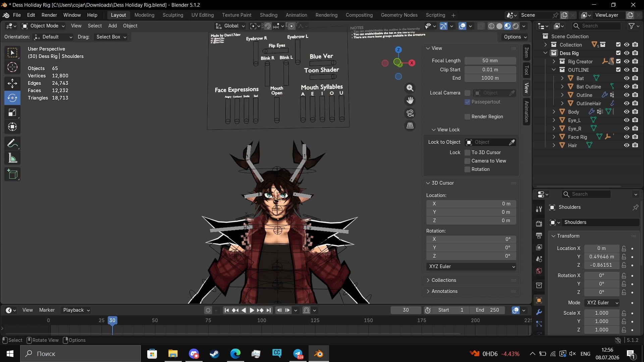Viewport: 644px width, 362px height.
Task: Open the Render properties tab icon
Action: pos(539,224)
